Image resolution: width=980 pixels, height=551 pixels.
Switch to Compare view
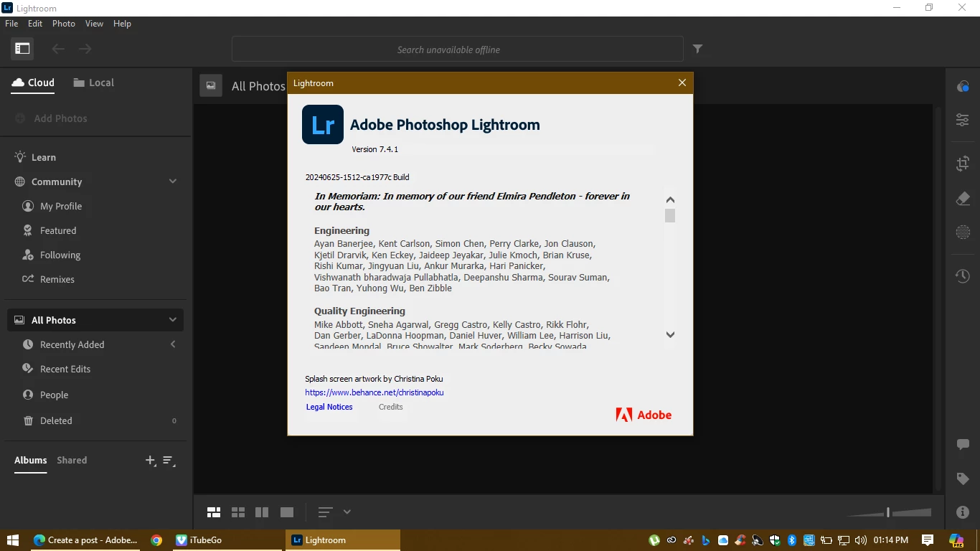pyautogui.click(x=262, y=512)
